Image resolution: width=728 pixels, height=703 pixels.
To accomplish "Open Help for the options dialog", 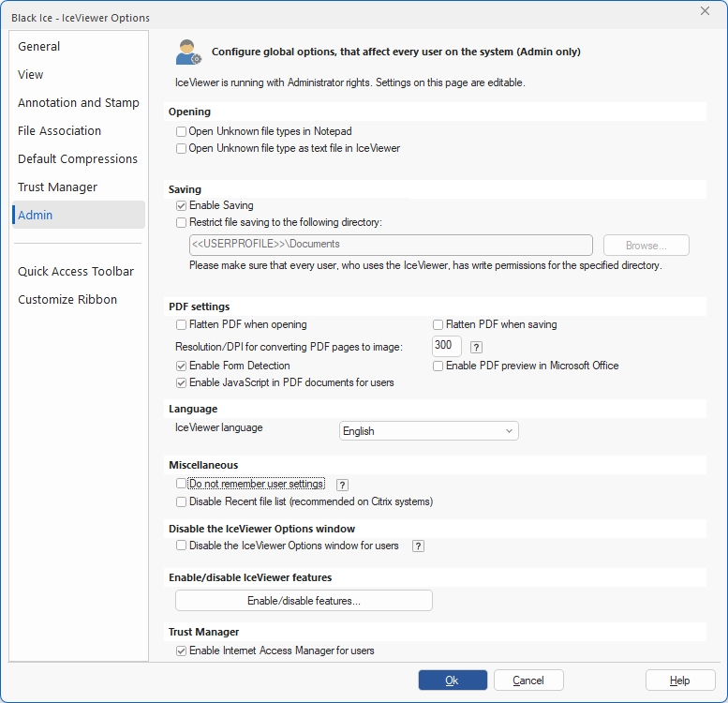I will 679,681.
